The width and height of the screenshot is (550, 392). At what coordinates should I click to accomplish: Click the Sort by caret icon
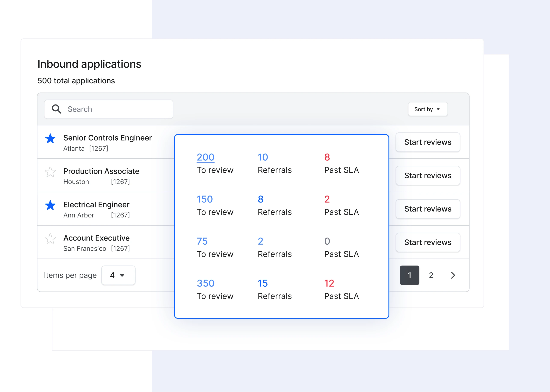tap(438, 109)
